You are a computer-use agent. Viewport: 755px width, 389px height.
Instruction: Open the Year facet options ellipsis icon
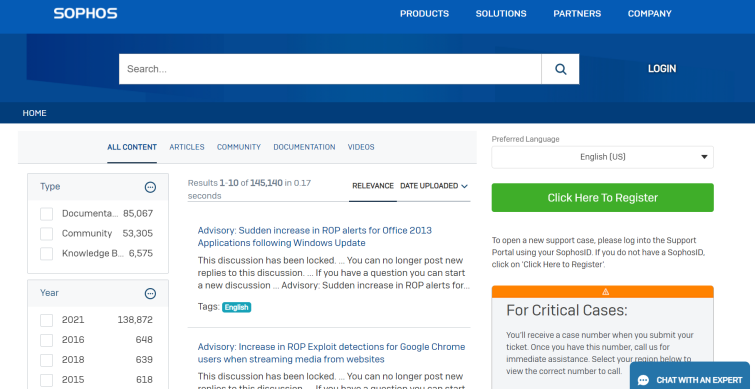coord(150,293)
